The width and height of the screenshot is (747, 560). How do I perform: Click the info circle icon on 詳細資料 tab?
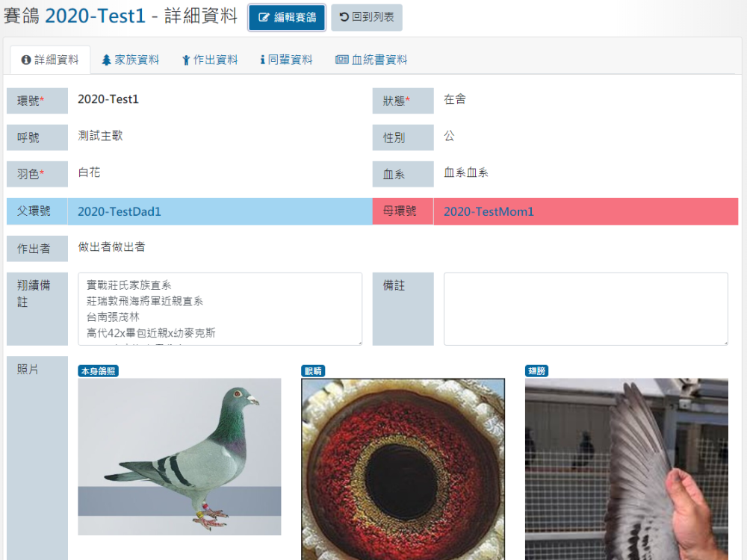tap(26, 60)
